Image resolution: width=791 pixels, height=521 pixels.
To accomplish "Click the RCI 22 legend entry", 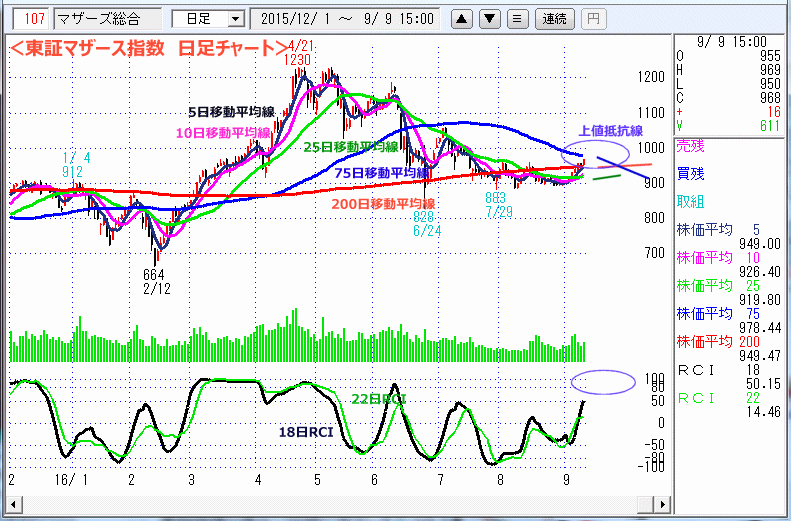I will pos(718,398).
